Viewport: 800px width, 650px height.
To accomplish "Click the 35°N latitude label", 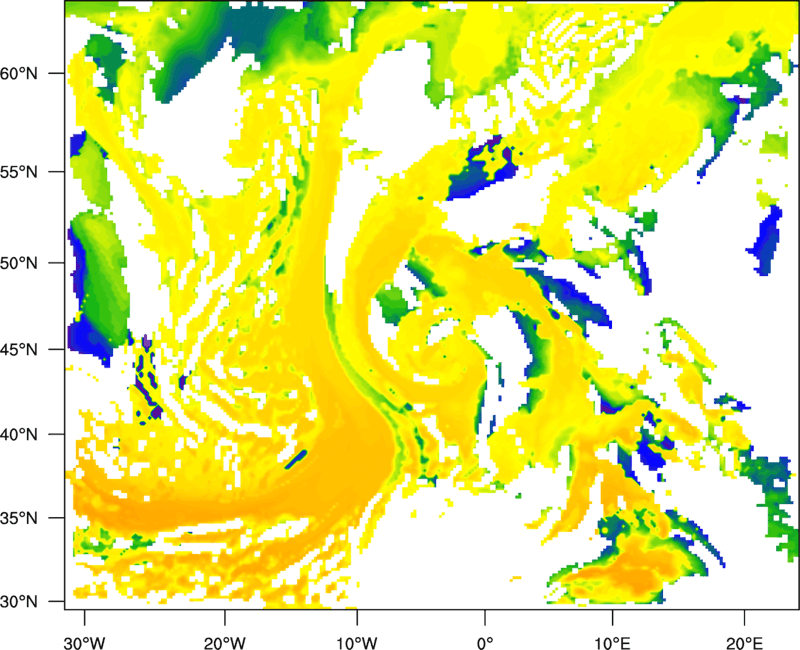I will click(x=18, y=518).
